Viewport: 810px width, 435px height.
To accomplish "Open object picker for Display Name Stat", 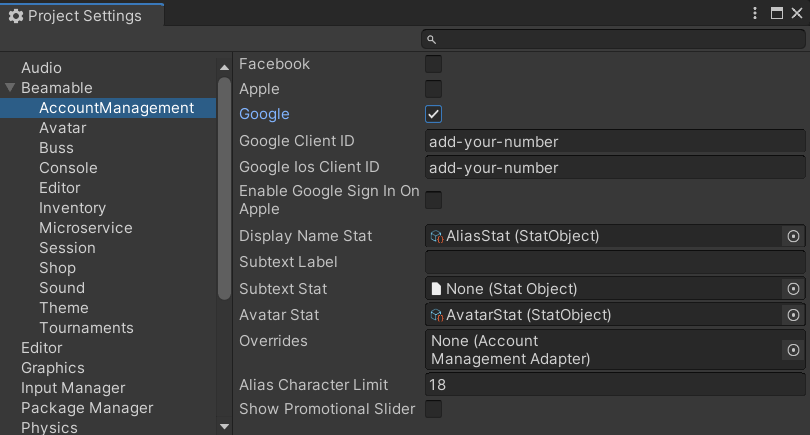I will 793,236.
